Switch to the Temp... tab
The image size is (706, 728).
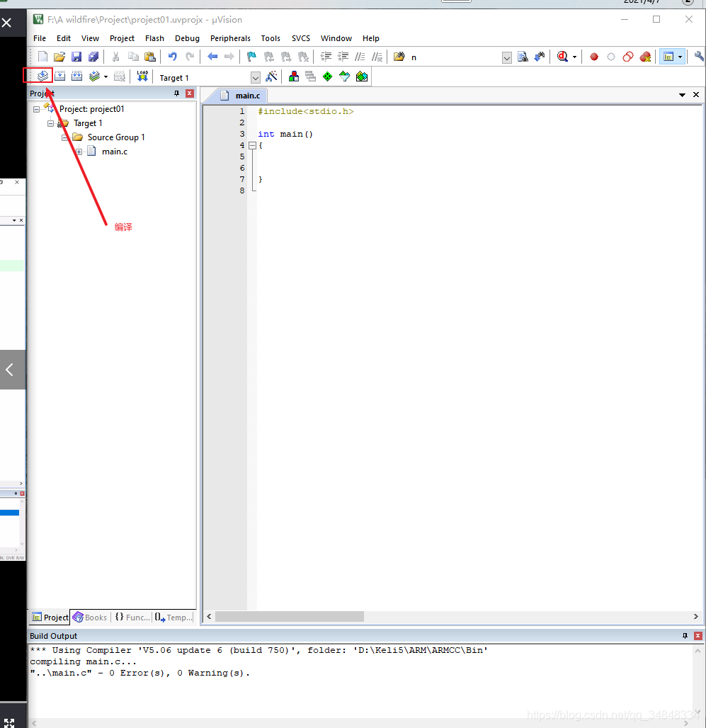pyautogui.click(x=173, y=617)
